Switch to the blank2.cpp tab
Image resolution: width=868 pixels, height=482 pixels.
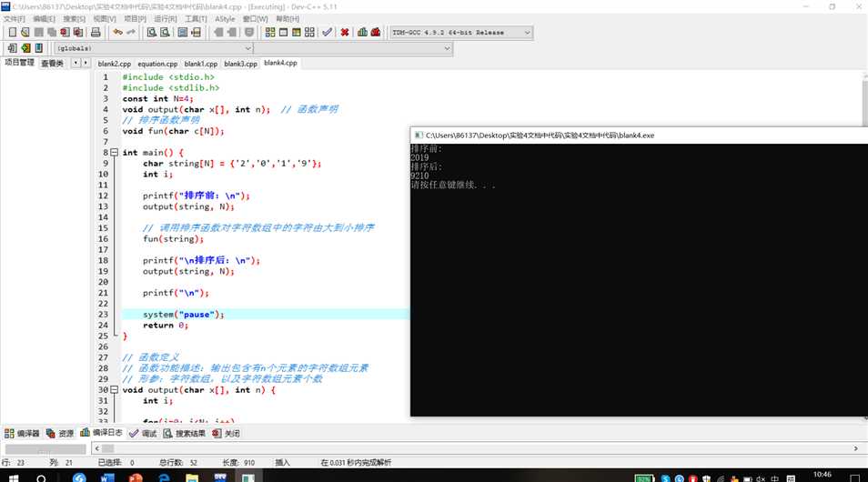tap(115, 64)
